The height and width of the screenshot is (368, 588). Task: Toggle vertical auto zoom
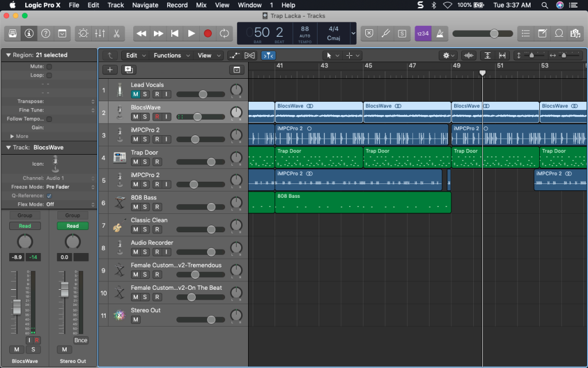click(x=488, y=56)
